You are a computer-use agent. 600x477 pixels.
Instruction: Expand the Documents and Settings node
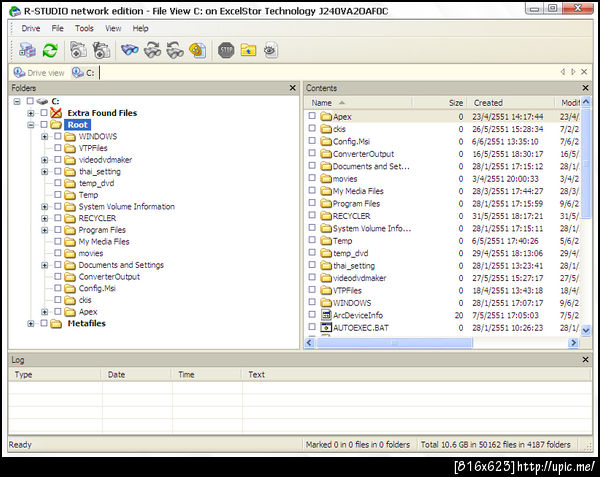(44, 265)
